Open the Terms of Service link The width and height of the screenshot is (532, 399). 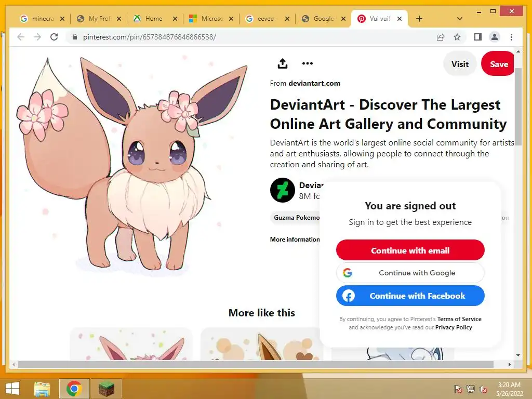[459, 319]
